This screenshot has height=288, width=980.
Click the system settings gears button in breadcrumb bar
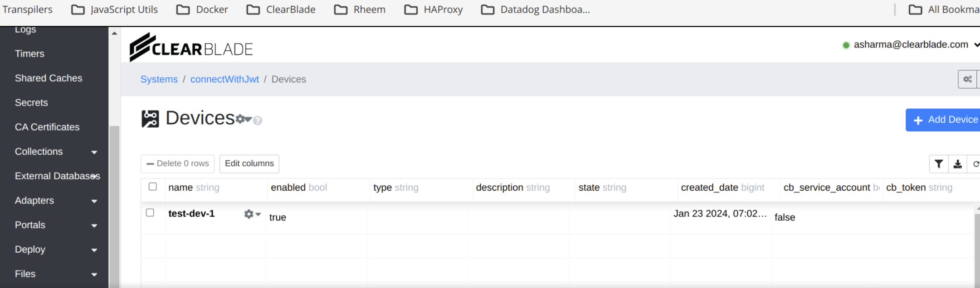(x=967, y=79)
